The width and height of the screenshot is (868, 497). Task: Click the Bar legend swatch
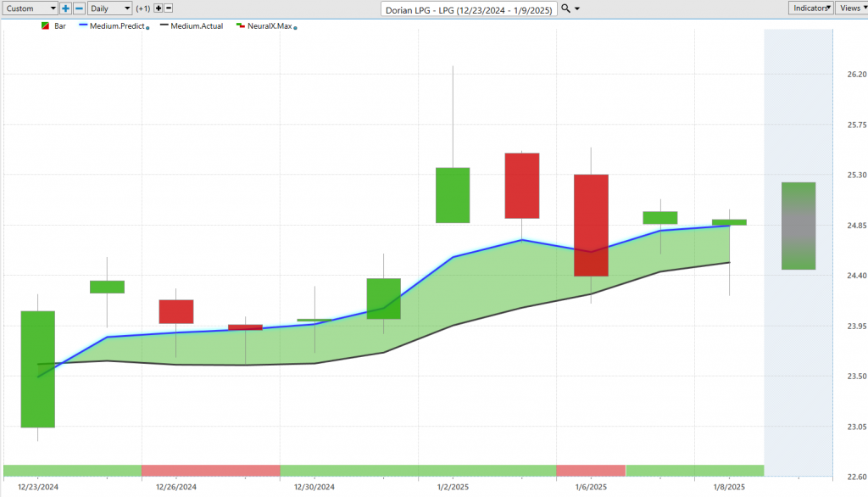coord(46,26)
